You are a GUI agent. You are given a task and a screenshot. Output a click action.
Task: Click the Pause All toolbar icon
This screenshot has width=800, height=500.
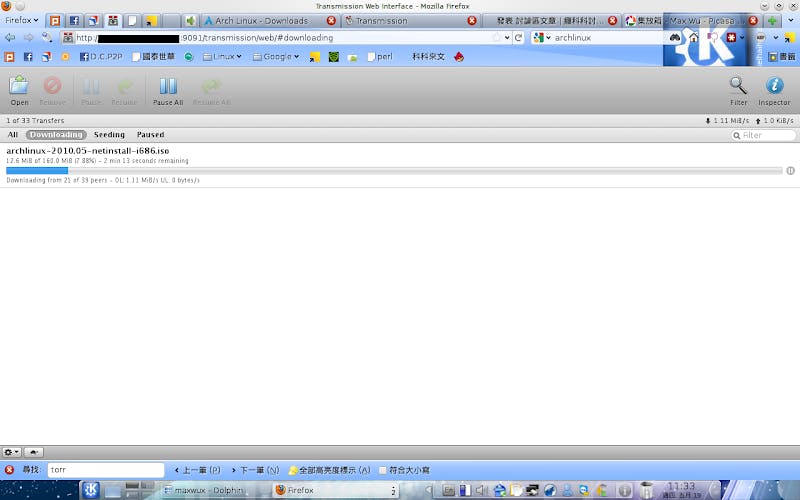click(x=167, y=90)
